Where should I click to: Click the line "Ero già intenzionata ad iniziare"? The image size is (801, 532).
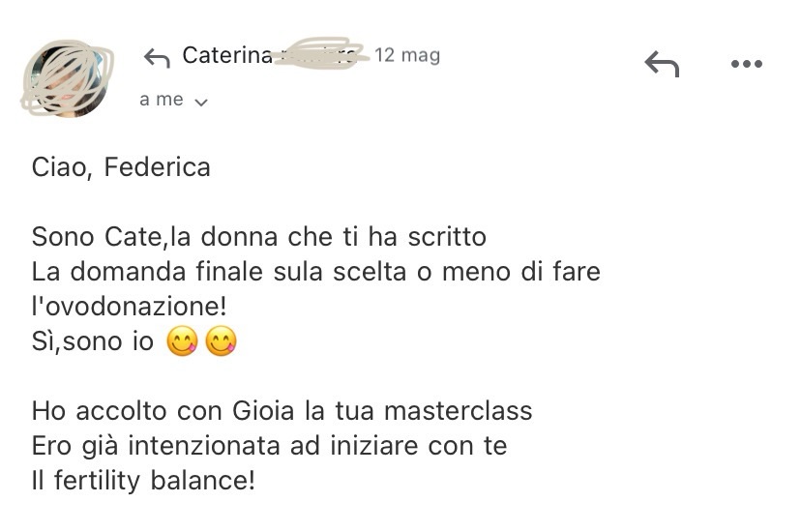click(x=269, y=446)
